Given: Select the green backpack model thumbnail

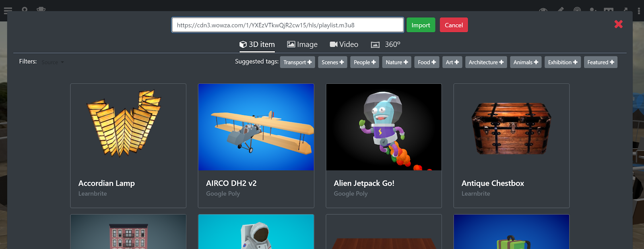Looking at the screenshot, I should coord(512,232).
